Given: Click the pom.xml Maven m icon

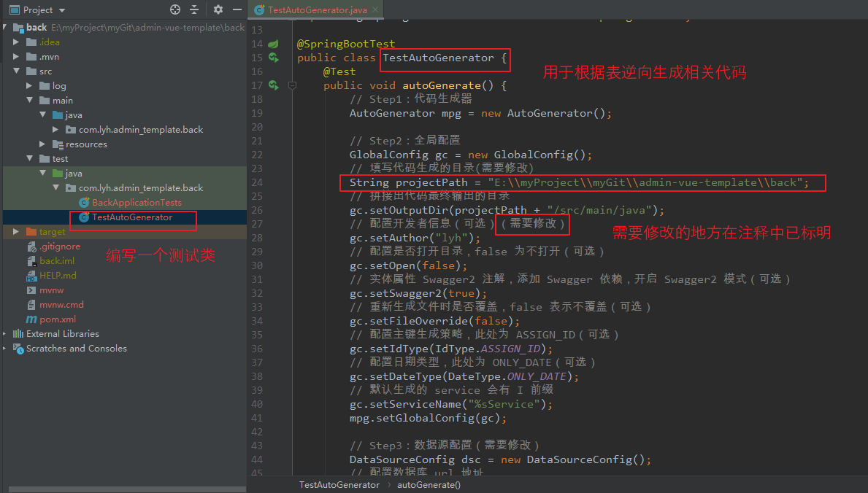Looking at the screenshot, I should pos(31,319).
